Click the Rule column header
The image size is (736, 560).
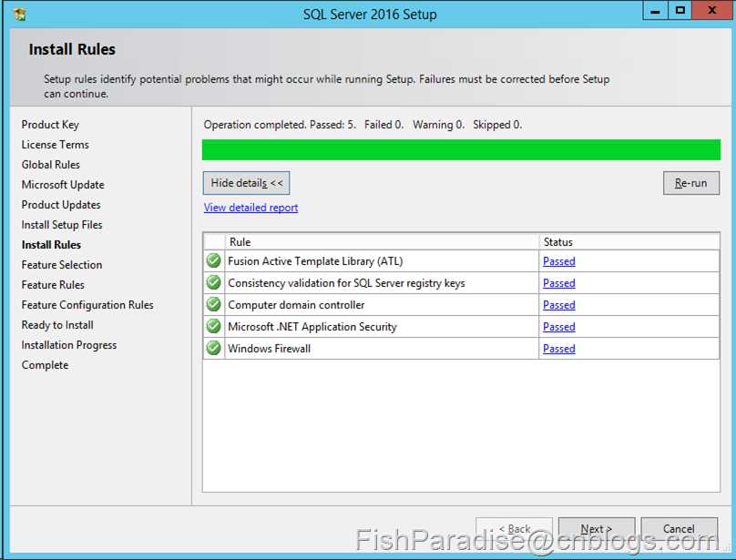[x=382, y=241]
